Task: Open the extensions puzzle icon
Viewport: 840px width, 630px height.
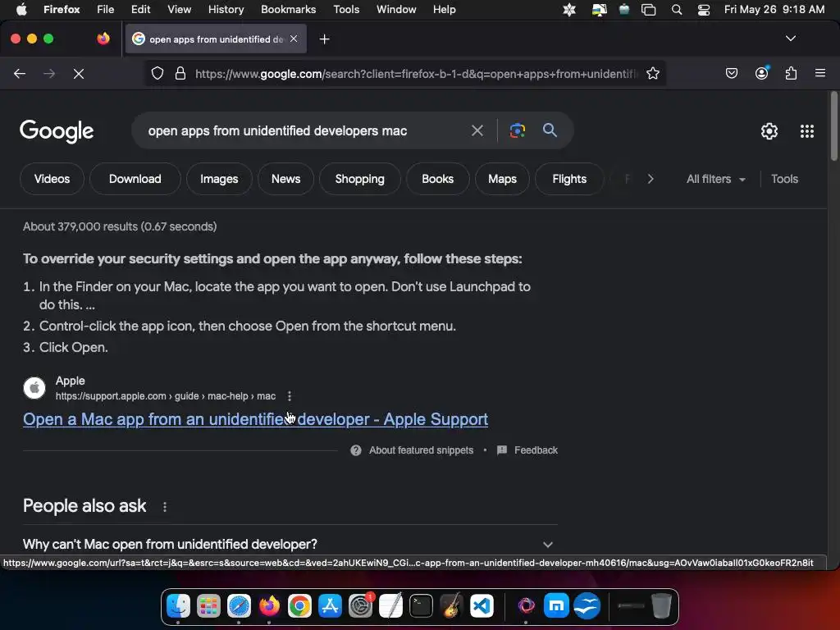Action: (x=791, y=73)
